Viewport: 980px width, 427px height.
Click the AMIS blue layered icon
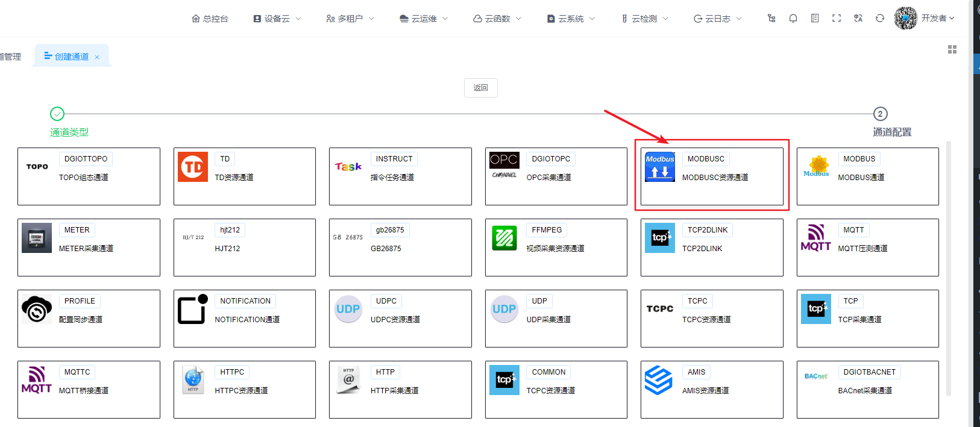[660, 380]
